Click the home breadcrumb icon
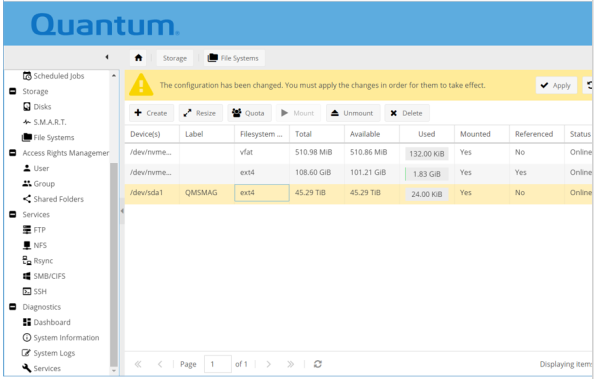The image size is (594, 379). click(x=138, y=58)
